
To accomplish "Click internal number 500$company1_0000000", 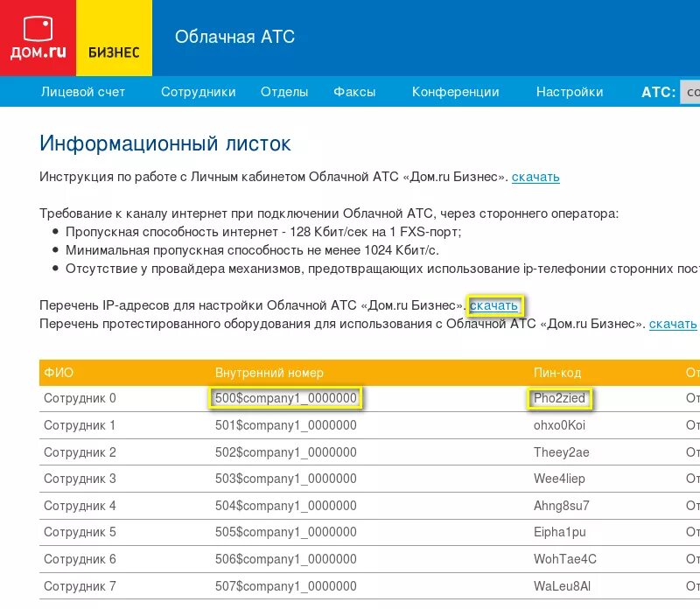I will (286, 398).
